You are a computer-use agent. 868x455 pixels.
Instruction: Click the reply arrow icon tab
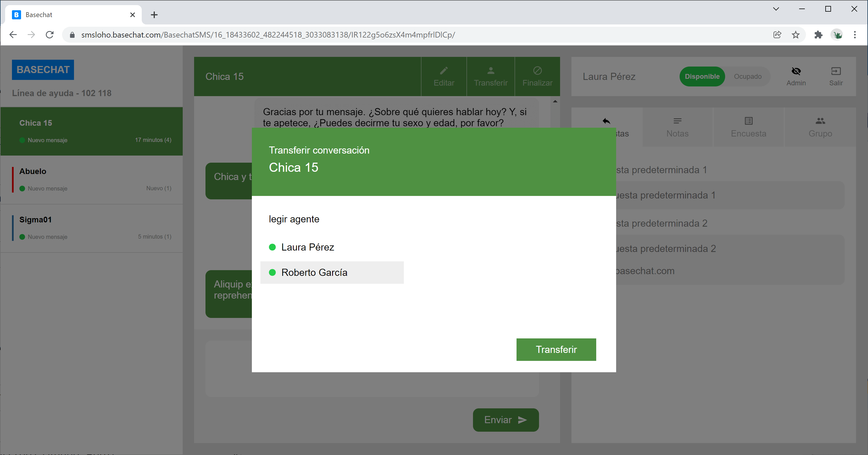coord(606,121)
